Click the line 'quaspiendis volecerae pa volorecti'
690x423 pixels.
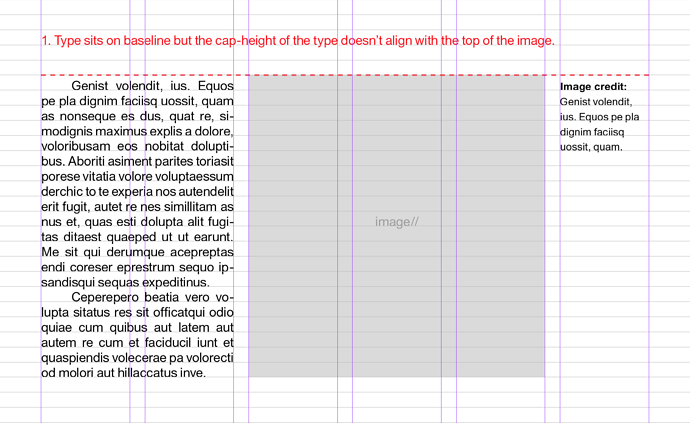coord(137,358)
